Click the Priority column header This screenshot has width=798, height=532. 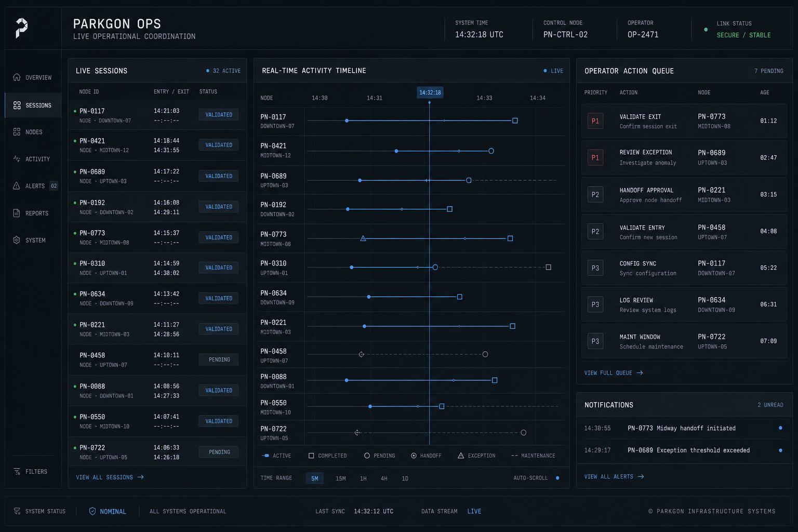(x=595, y=92)
